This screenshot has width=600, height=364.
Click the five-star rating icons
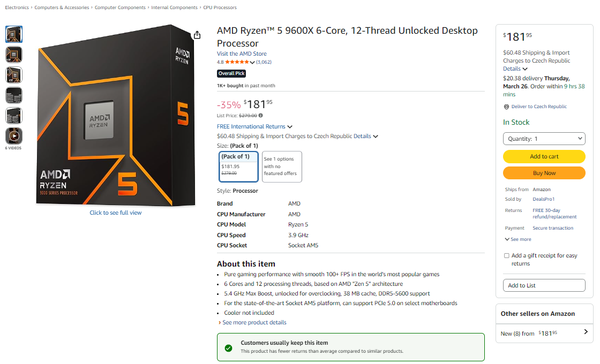tap(237, 62)
